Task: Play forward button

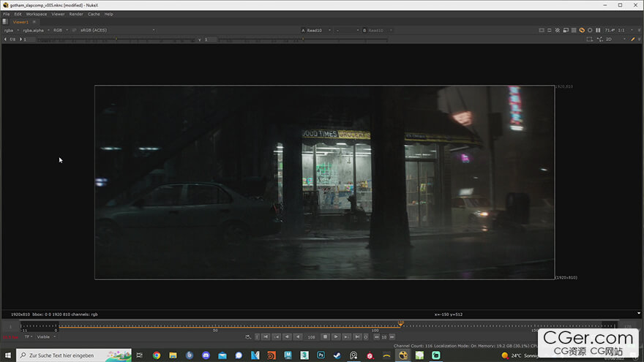Action: (x=336, y=337)
